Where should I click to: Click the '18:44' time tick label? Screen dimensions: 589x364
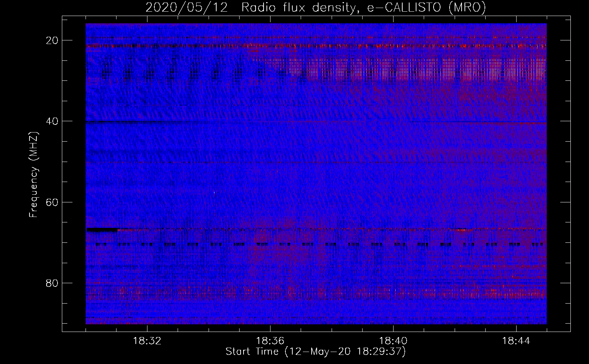[x=516, y=341]
